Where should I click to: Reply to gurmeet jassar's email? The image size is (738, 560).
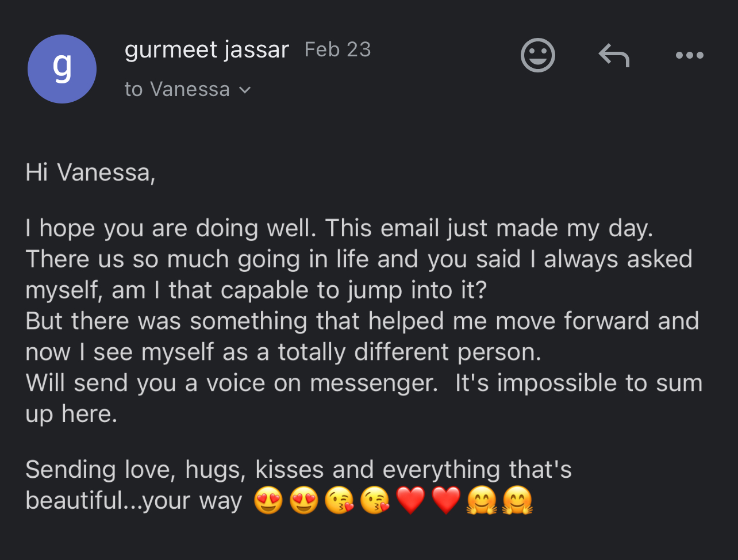click(614, 56)
